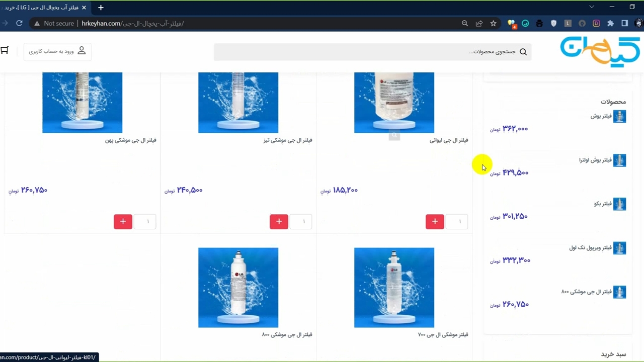Open the browser extensions puzzle icon

pyautogui.click(x=610, y=23)
